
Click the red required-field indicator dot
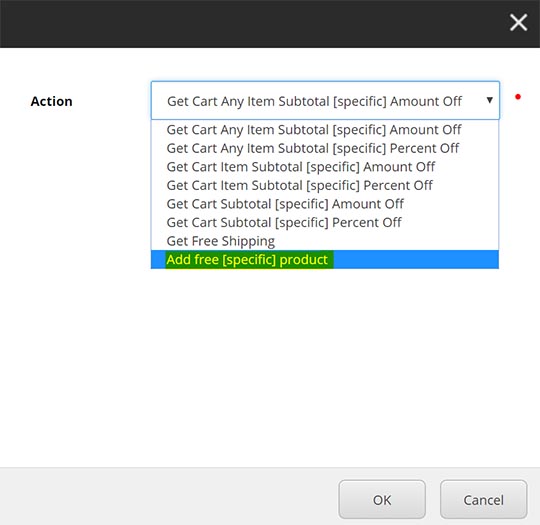pyautogui.click(x=518, y=97)
